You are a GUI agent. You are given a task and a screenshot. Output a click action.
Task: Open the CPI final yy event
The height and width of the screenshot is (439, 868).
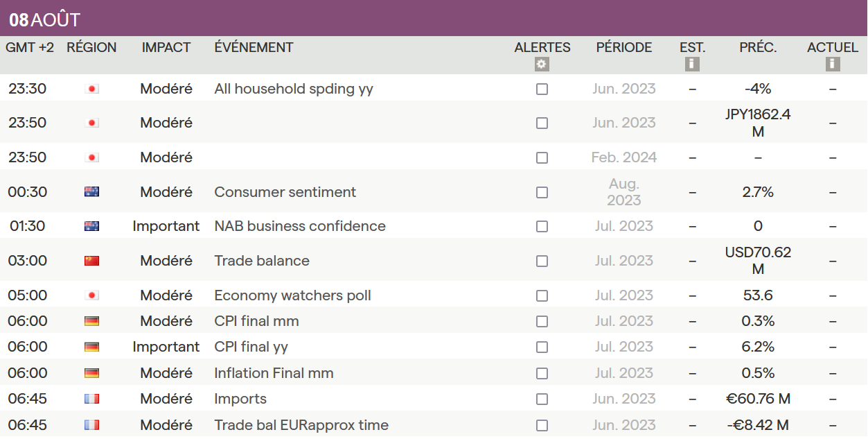251,347
